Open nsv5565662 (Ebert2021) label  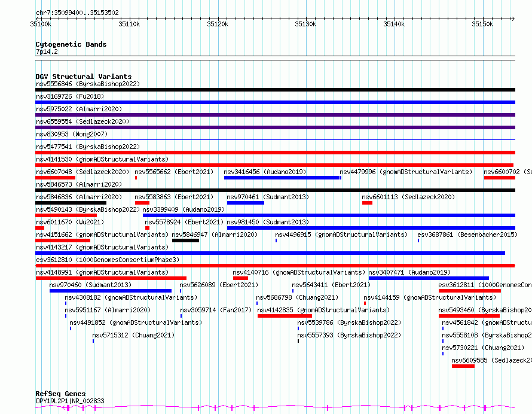174,172
